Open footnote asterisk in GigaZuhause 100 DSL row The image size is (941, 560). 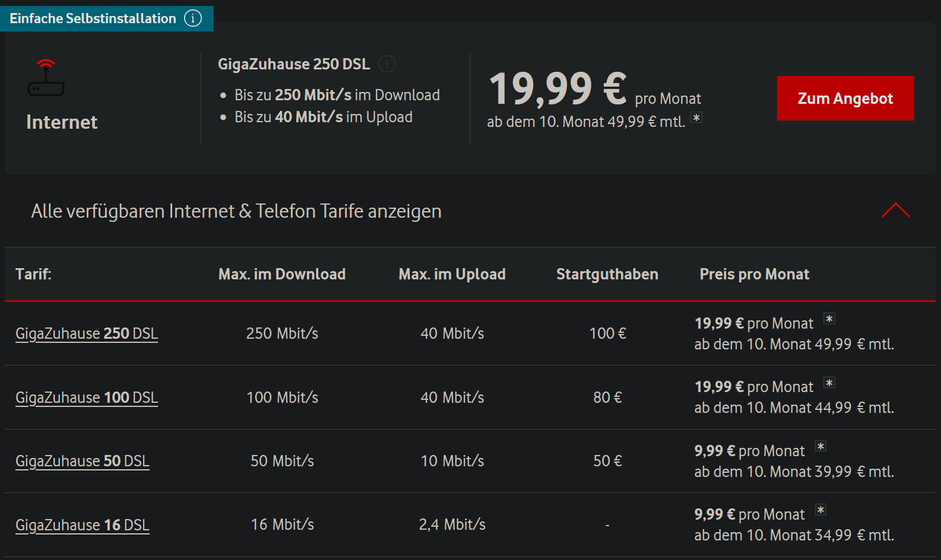point(829,383)
